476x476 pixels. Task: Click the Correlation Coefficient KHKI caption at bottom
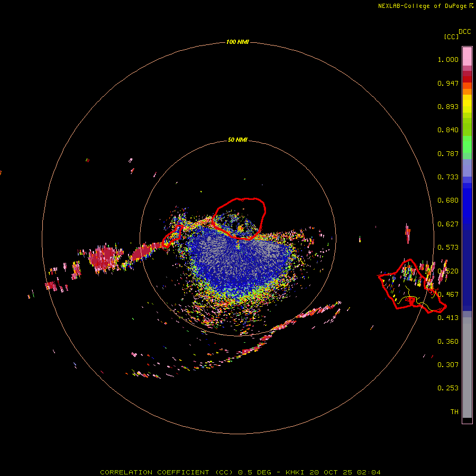pos(240,472)
